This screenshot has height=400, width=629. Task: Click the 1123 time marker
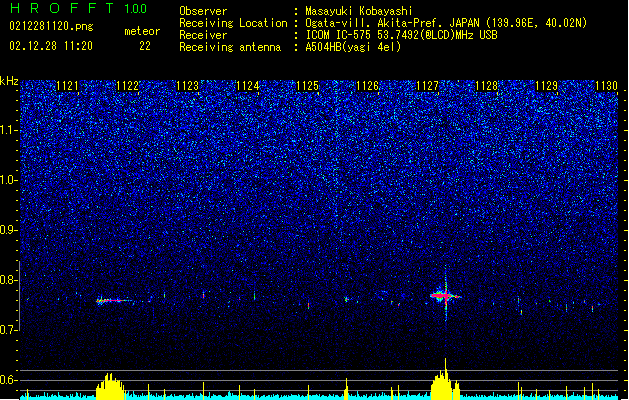[187, 86]
